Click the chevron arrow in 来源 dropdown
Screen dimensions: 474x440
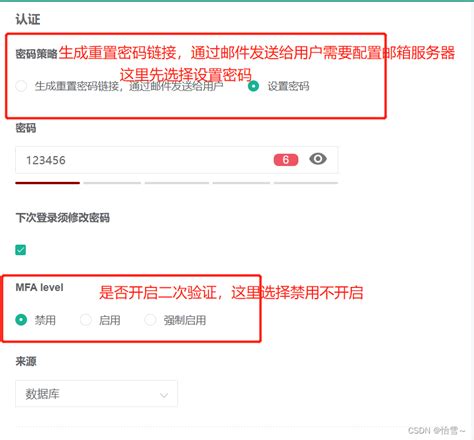164,395
